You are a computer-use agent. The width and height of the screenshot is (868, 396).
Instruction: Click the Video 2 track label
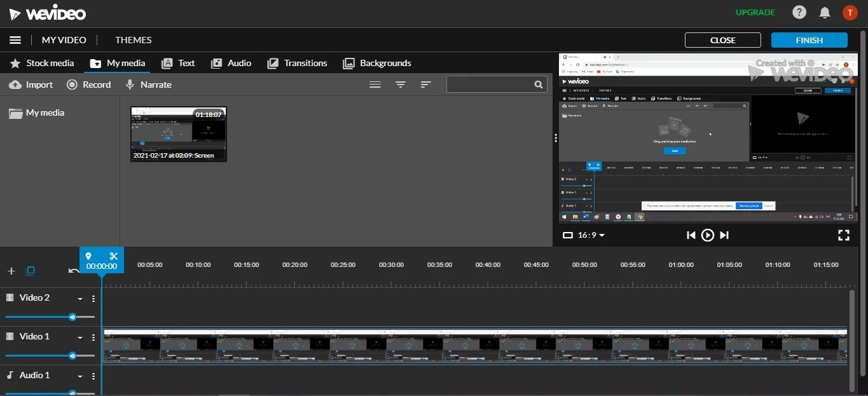tap(34, 297)
